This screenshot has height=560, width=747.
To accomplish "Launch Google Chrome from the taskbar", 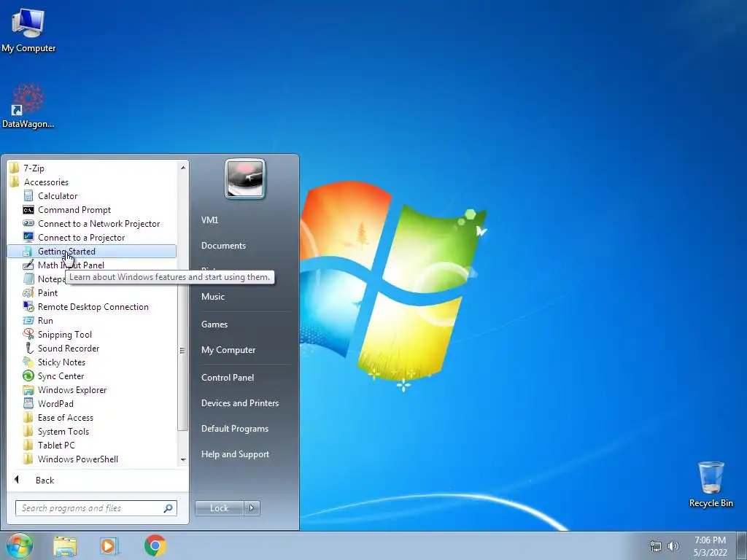I will tap(155, 545).
